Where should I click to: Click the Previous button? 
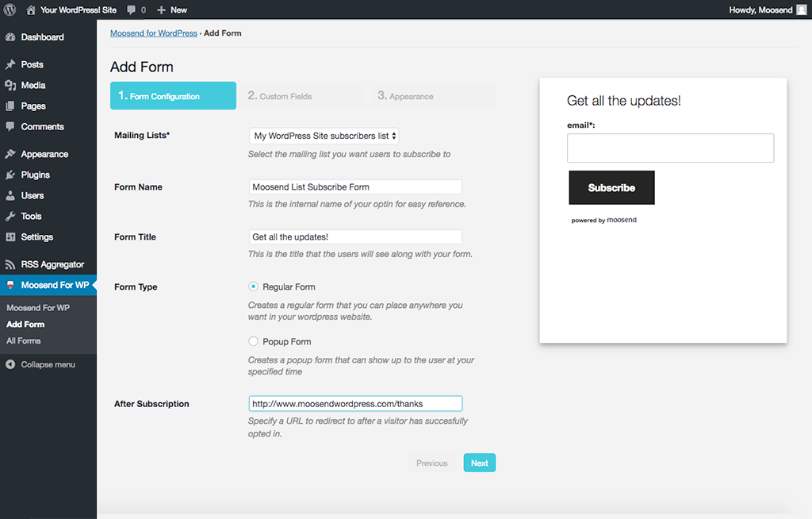(x=431, y=463)
